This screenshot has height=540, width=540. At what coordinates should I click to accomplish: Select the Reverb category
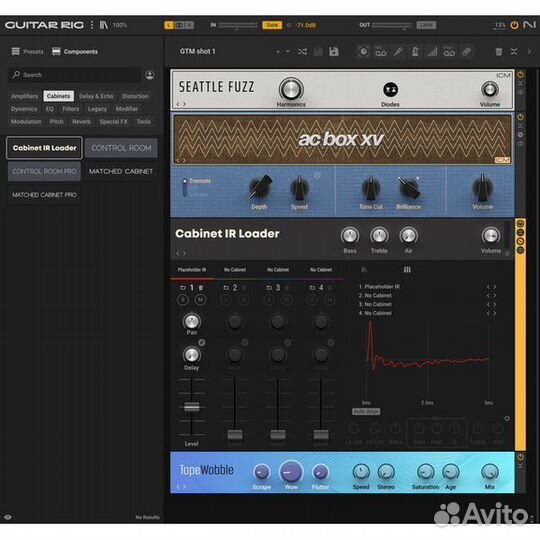click(81, 122)
